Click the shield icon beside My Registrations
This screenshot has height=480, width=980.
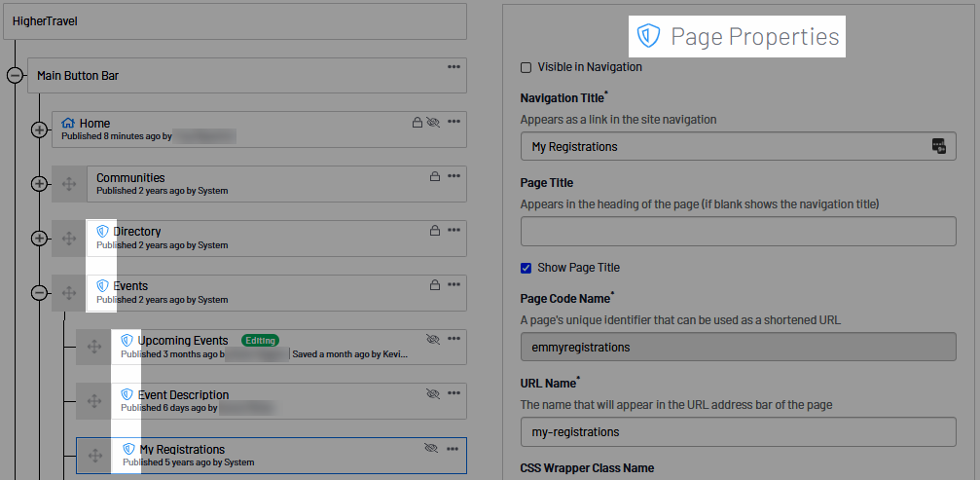[127, 449]
